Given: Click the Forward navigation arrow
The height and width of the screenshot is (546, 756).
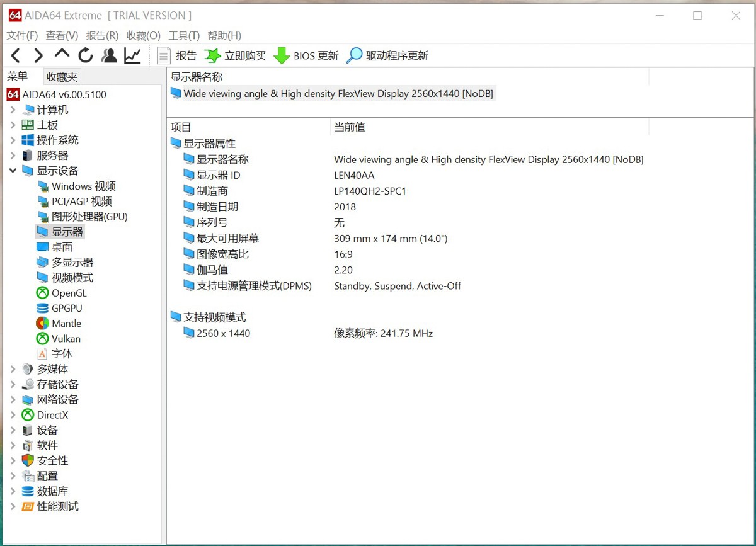Looking at the screenshot, I should click(x=38, y=55).
